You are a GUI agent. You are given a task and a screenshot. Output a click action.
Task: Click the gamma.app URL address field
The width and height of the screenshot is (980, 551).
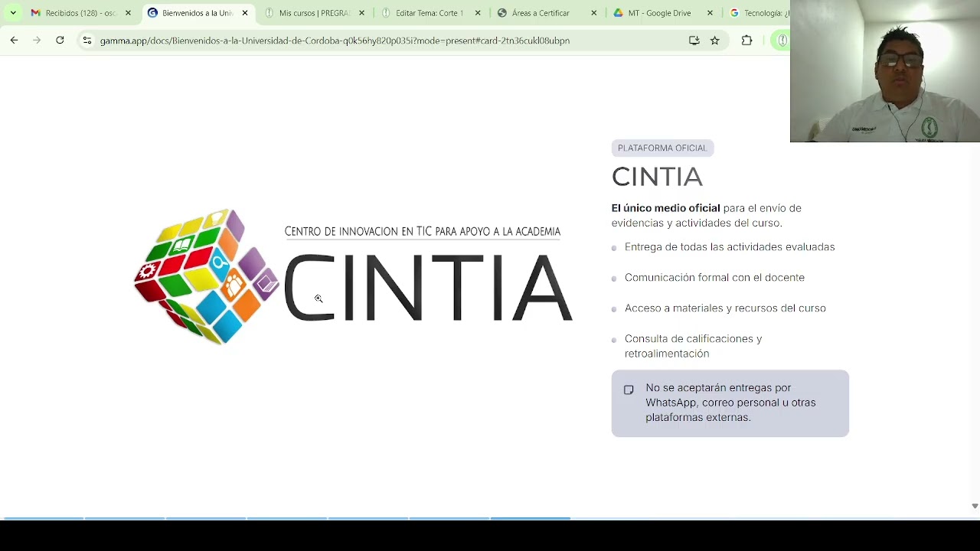(335, 41)
